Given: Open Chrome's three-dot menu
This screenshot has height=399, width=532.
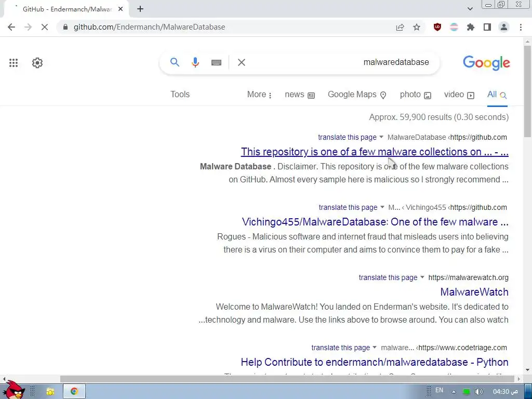Looking at the screenshot, I should [x=521, y=27].
